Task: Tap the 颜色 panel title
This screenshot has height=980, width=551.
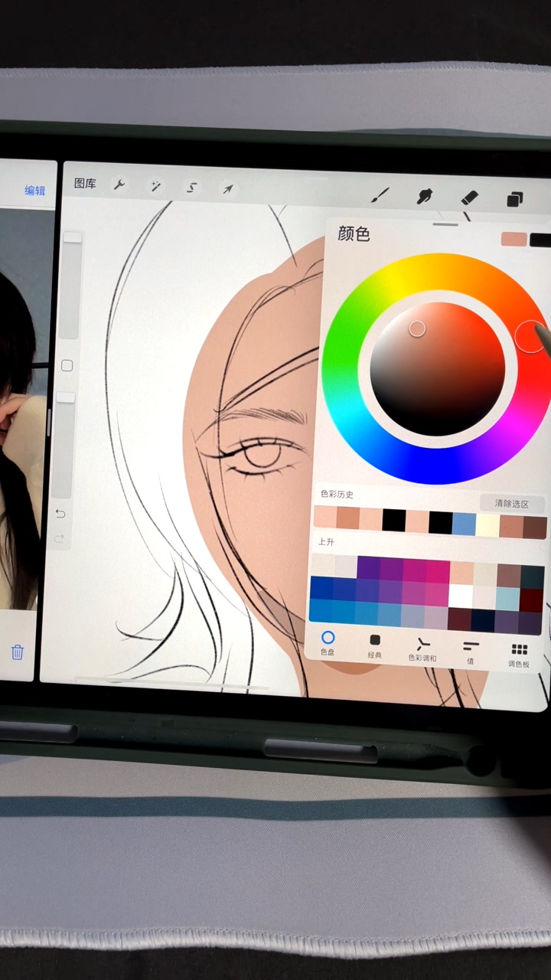Action: (354, 234)
